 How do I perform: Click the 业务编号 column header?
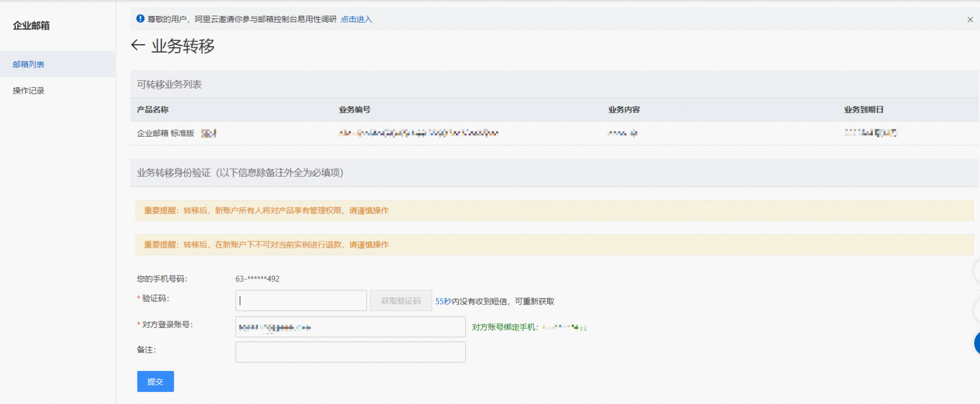tap(355, 109)
